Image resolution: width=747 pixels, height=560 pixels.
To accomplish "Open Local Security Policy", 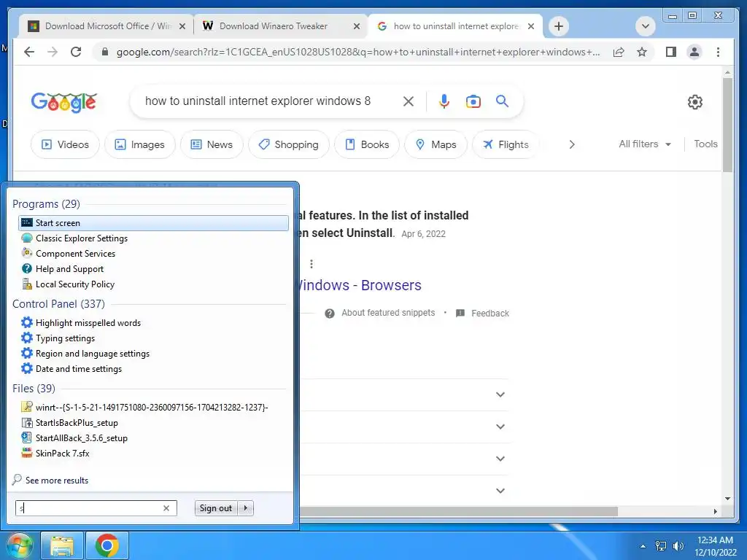I will [75, 284].
